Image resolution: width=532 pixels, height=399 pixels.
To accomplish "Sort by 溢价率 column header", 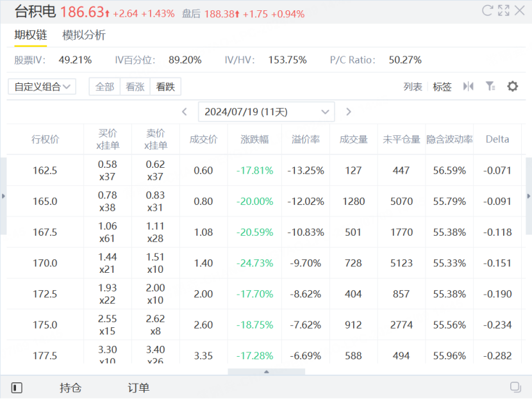I will 306,140.
